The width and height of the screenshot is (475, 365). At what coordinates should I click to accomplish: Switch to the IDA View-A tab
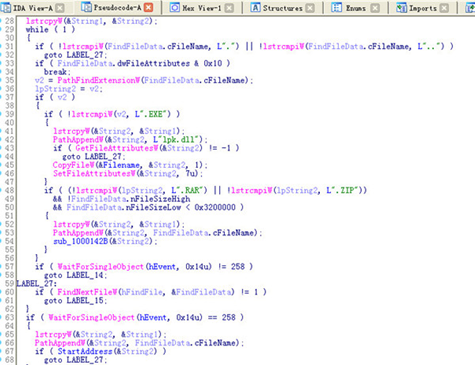[32, 7]
